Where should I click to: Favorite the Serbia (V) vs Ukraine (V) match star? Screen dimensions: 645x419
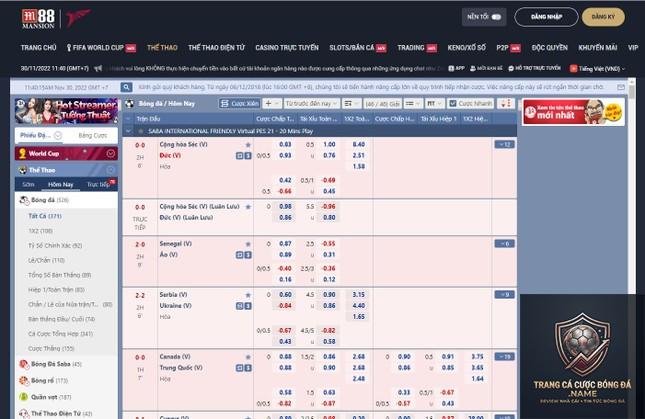[248, 295]
